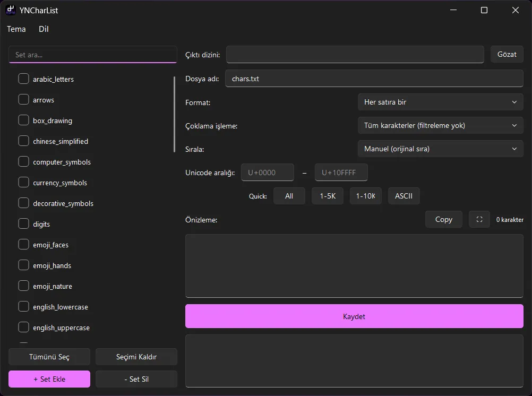The image size is (532, 396).
Task: Select the ASCII quick range
Action: pyautogui.click(x=404, y=196)
